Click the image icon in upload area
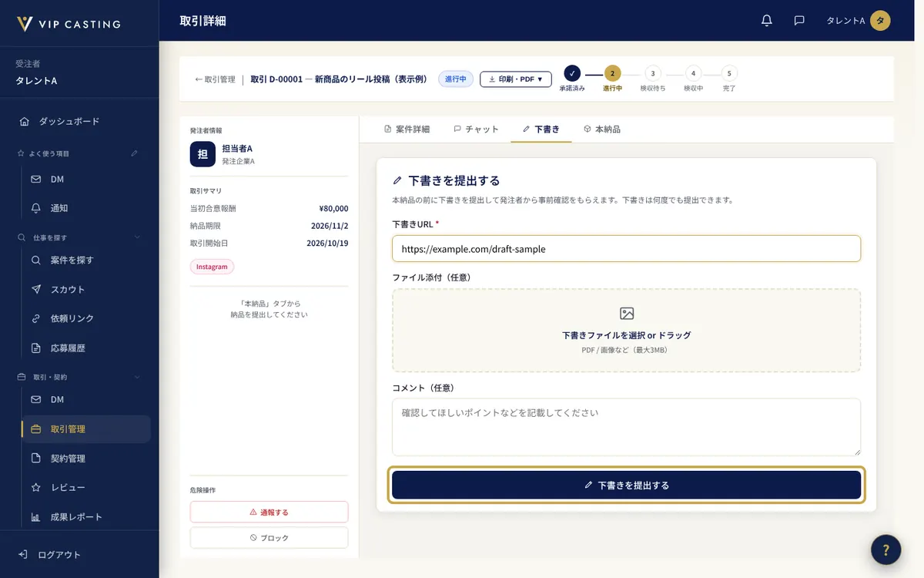Screen dimensions: 924x578 click(x=627, y=314)
